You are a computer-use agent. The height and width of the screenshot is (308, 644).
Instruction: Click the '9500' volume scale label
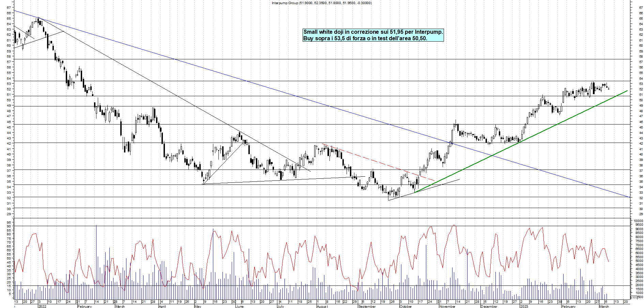[x=639, y=225]
